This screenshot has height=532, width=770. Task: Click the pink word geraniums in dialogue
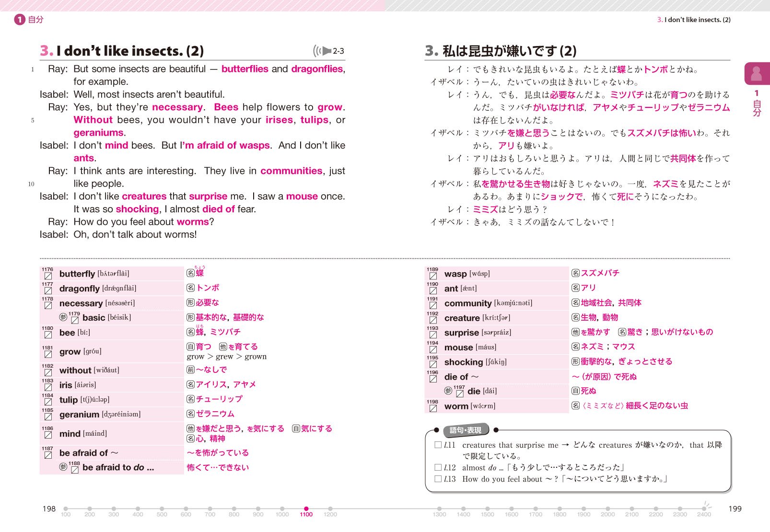pyautogui.click(x=99, y=133)
